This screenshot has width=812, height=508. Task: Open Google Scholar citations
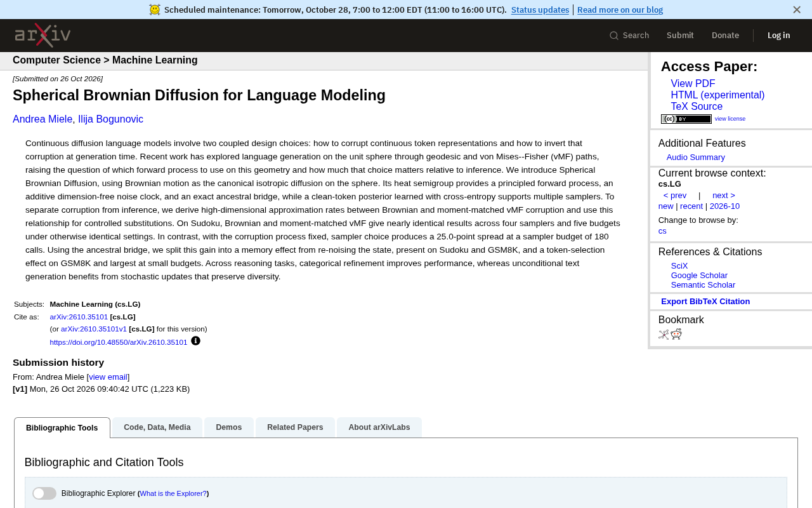(699, 276)
